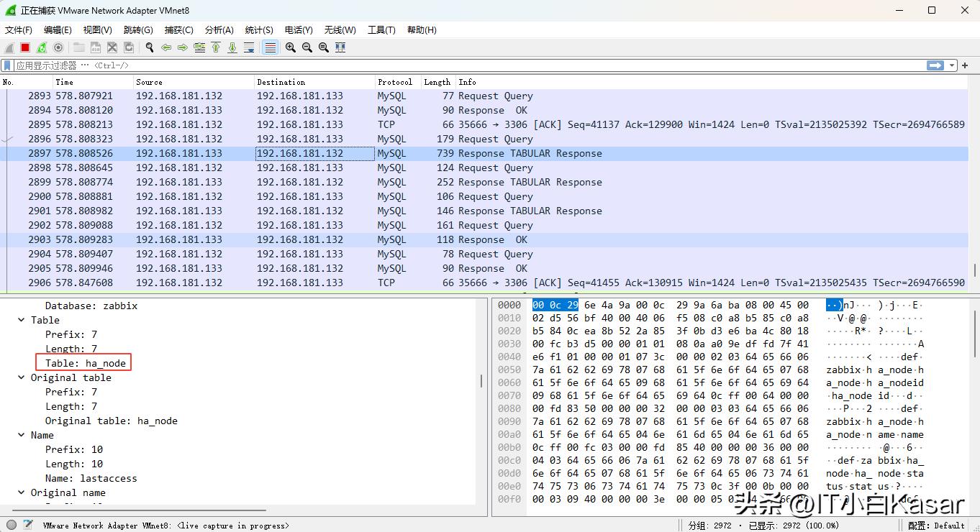Go back to previous packet arrow

tap(166, 47)
